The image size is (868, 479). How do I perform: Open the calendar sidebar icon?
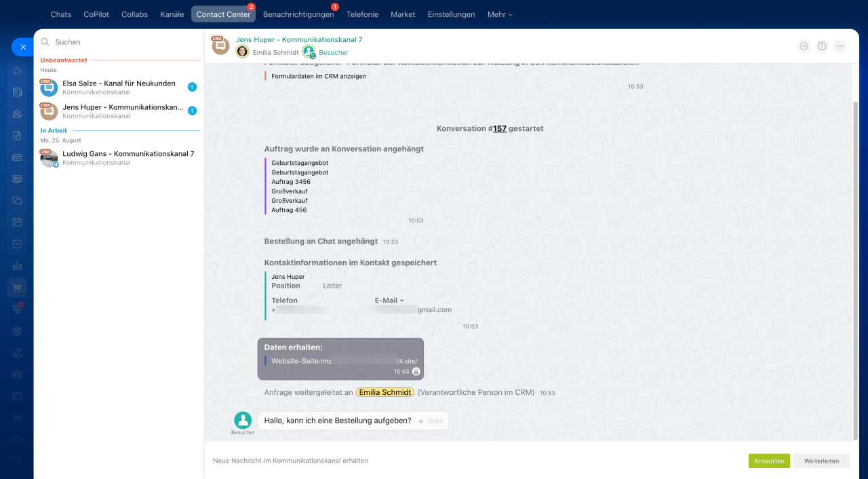[x=17, y=222]
